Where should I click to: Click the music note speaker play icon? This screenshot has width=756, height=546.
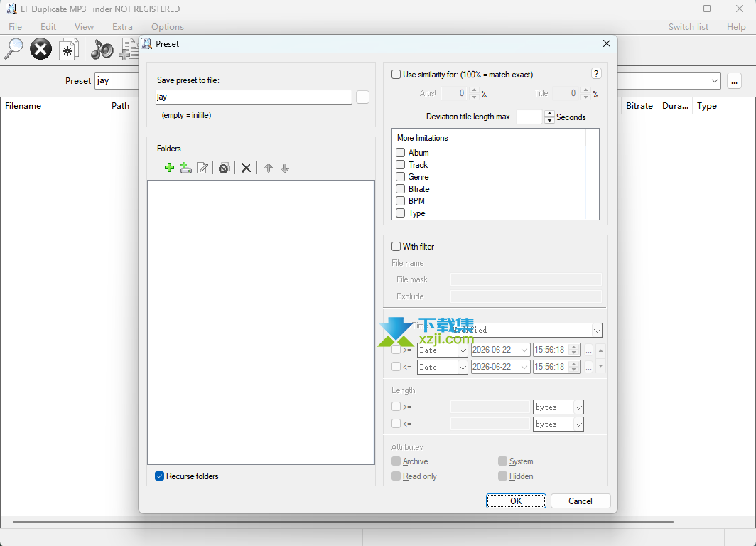pos(102,49)
